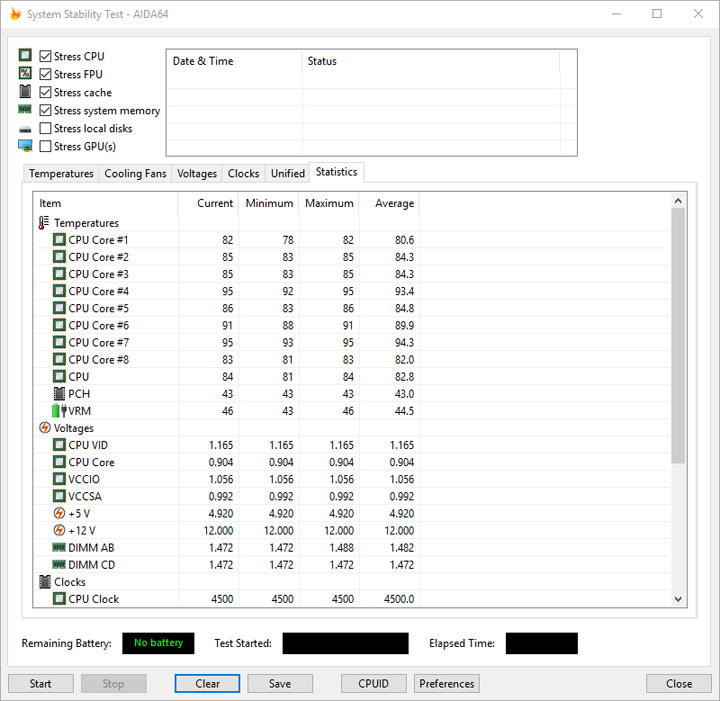
Task: Click the Current column header
Action: click(x=208, y=203)
